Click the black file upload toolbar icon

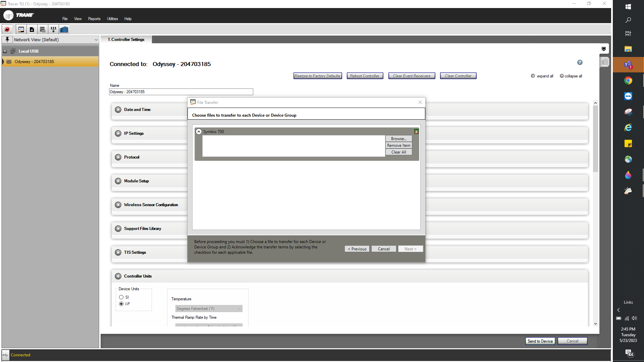(x=32, y=29)
